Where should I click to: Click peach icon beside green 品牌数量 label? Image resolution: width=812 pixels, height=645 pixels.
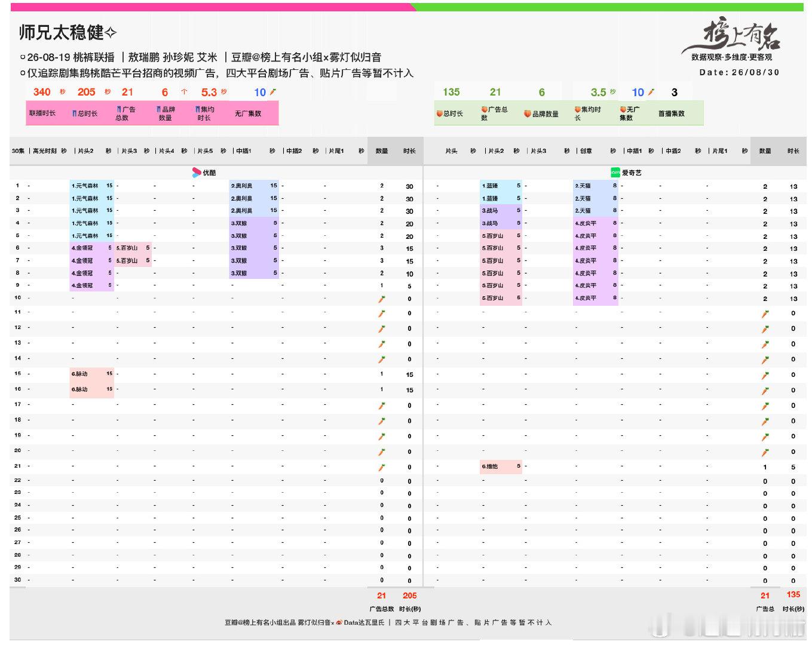coord(528,113)
